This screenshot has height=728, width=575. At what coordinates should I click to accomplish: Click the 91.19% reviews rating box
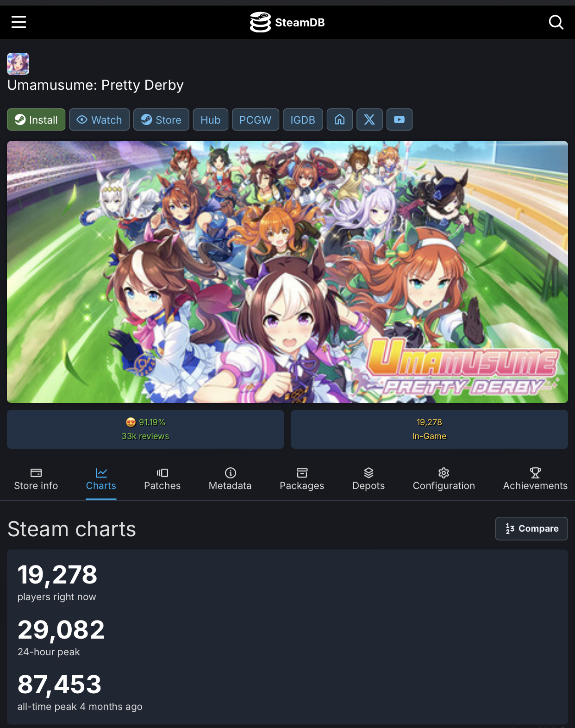(x=145, y=429)
